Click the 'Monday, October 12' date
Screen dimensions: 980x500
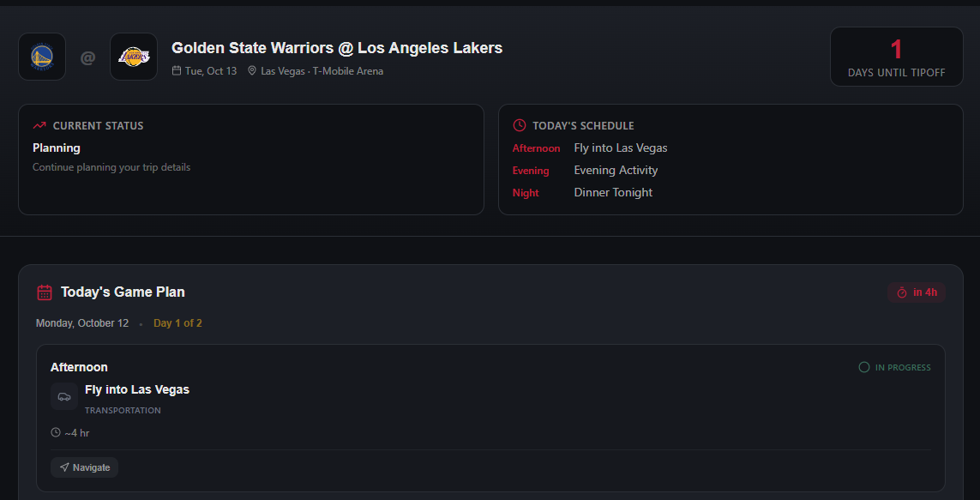coord(81,323)
